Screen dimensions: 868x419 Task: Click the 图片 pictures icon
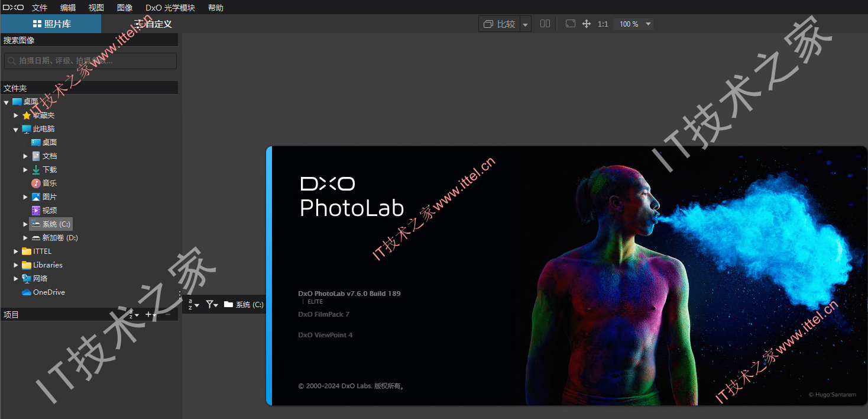35,197
